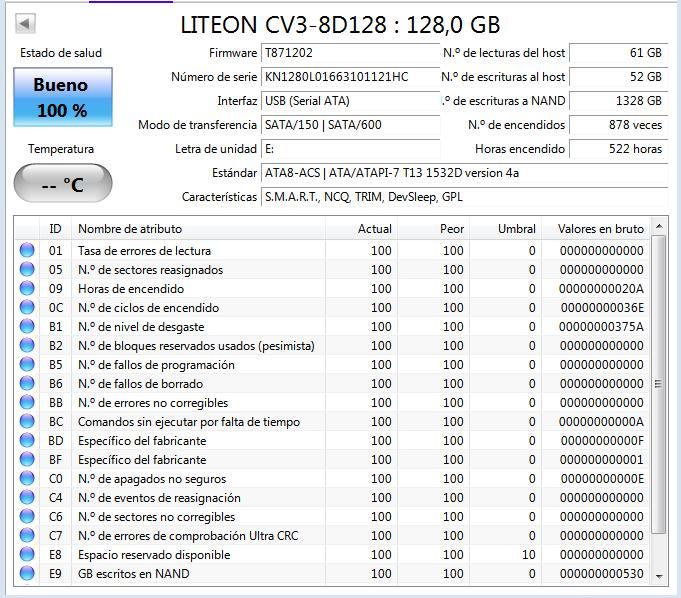Click raw value 0000000375A

point(601,327)
